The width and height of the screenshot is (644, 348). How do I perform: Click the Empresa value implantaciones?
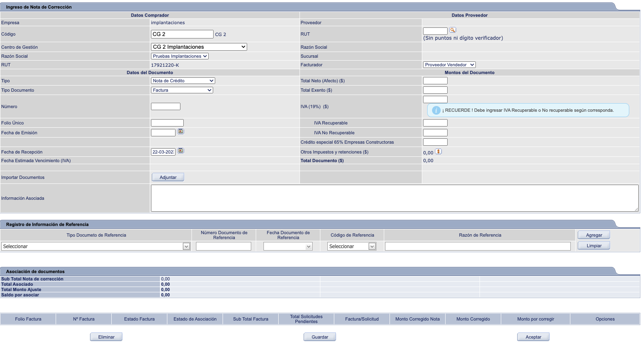point(168,23)
